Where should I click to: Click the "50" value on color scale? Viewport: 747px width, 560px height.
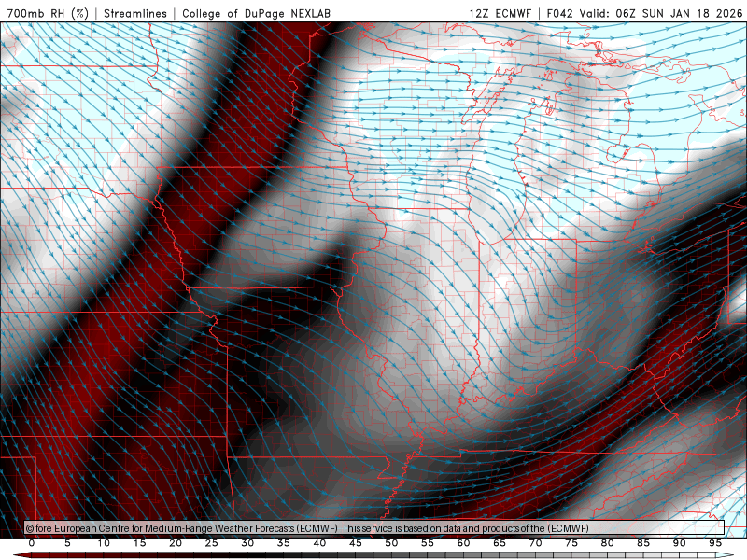(x=391, y=543)
